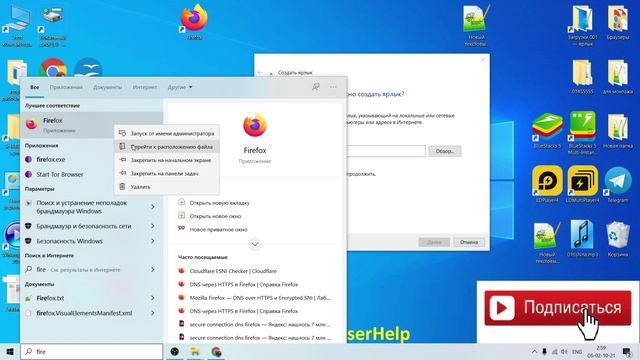Choose Закрепить на панели задач
Image resolution: width=640 pixels, height=360 pixels.
(x=167, y=173)
